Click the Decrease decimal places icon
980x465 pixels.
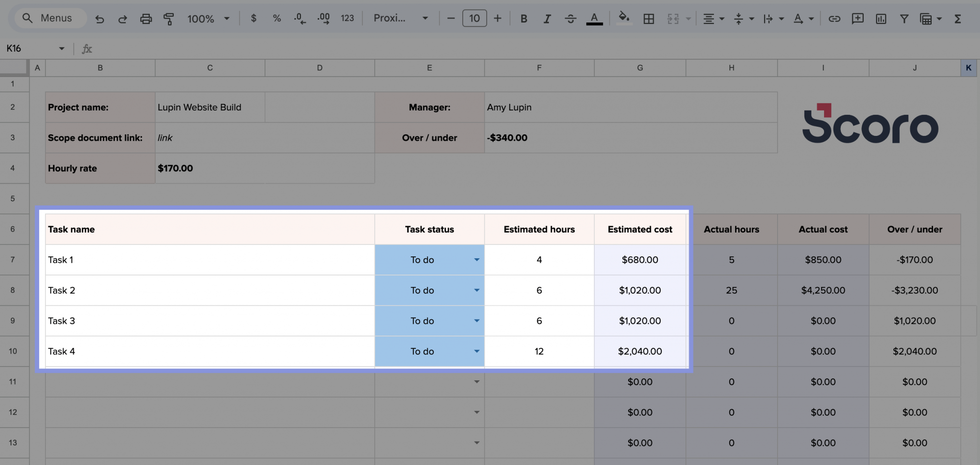click(299, 19)
